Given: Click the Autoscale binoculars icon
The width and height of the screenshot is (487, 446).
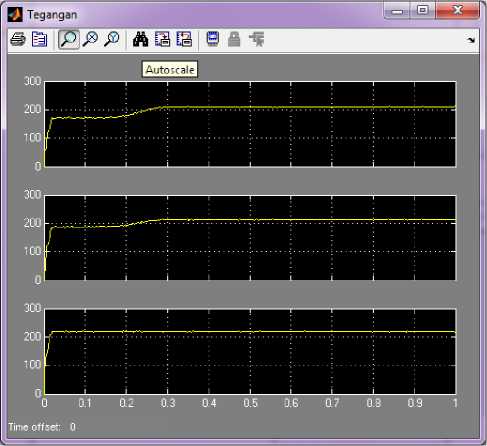Looking at the screenshot, I should tap(141, 39).
